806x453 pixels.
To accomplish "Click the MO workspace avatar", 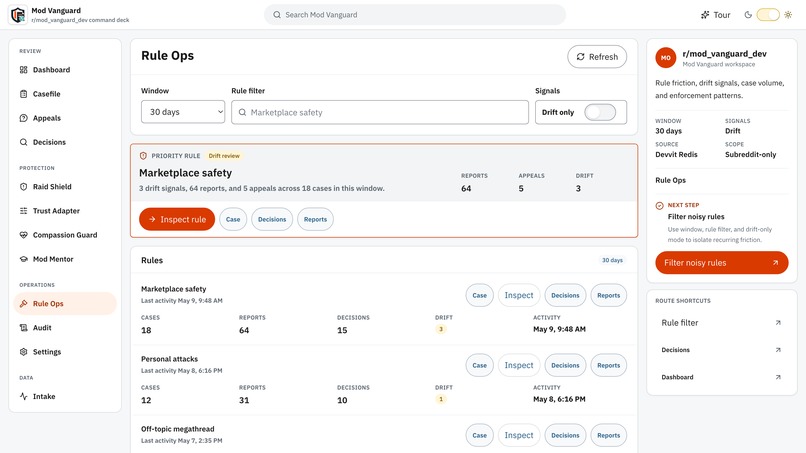I will [x=666, y=58].
